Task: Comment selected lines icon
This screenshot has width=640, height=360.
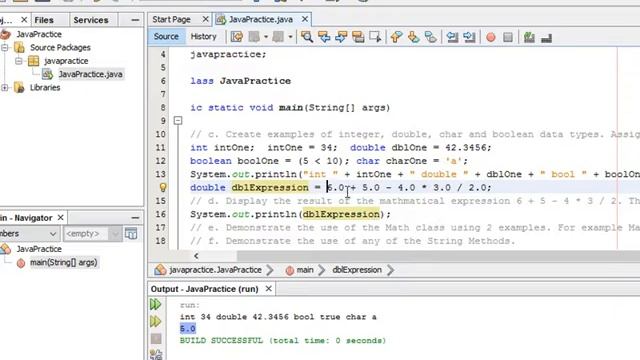Action: click(529, 38)
